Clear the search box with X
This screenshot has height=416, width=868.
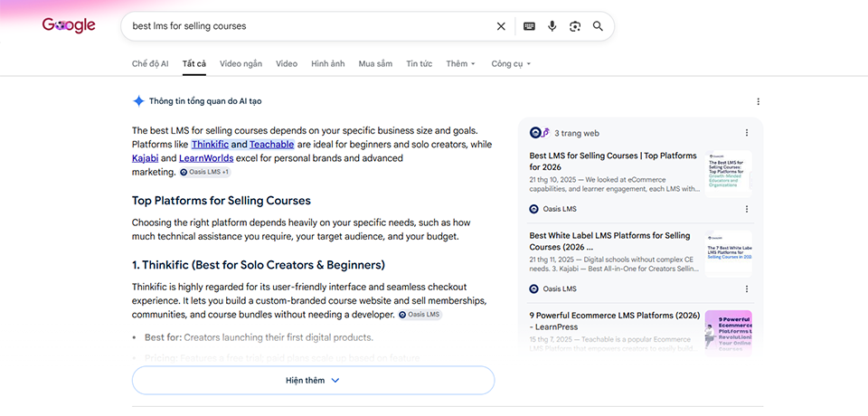point(501,26)
